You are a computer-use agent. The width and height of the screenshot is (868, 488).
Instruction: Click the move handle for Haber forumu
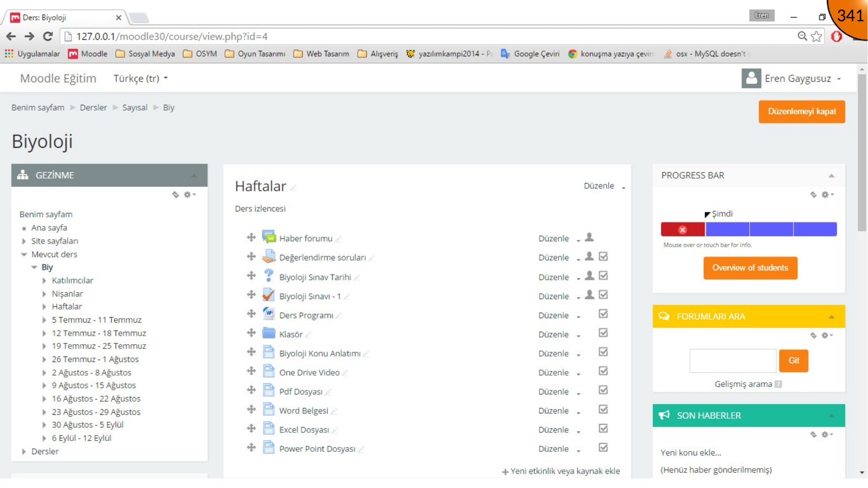(x=251, y=237)
